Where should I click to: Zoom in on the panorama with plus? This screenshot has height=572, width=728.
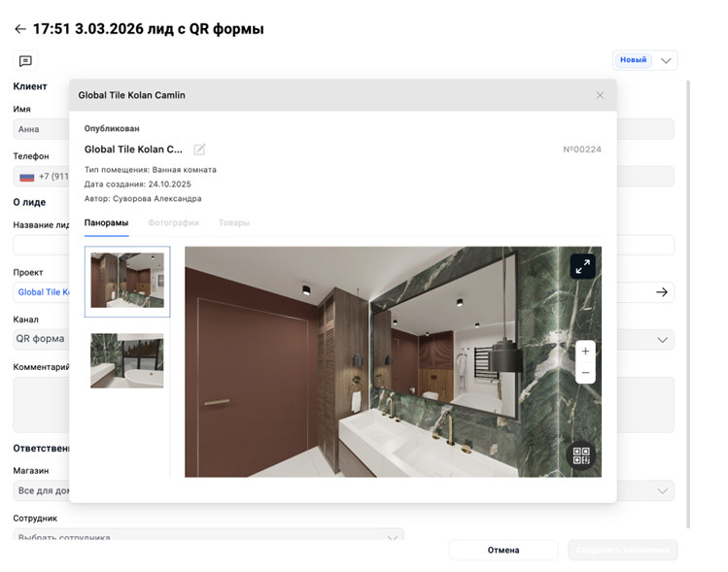coord(585,352)
